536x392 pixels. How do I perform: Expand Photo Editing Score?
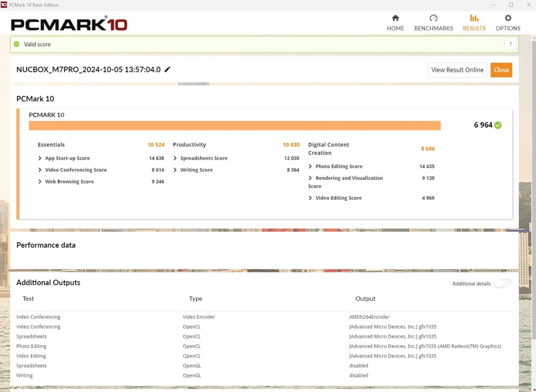311,166
